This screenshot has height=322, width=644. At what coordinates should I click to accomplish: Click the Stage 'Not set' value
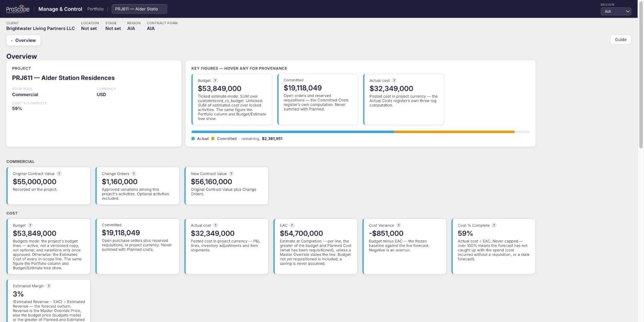pyautogui.click(x=113, y=29)
